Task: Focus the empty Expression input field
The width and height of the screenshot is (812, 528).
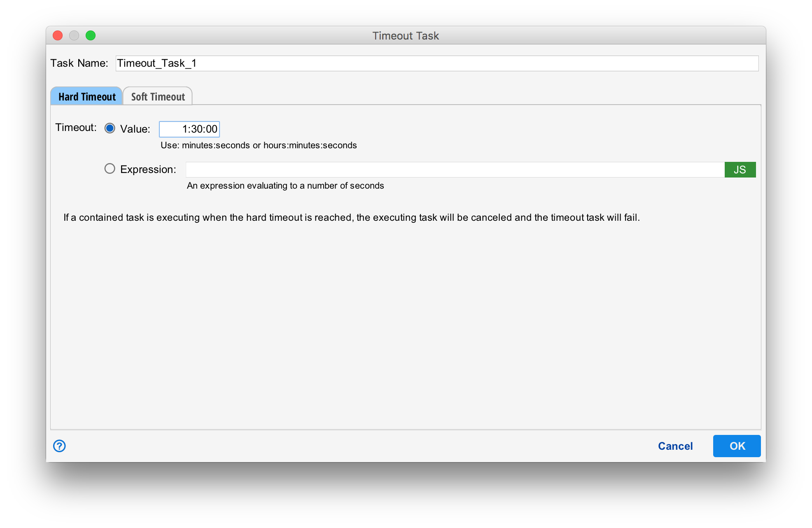Action: (x=453, y=169)
